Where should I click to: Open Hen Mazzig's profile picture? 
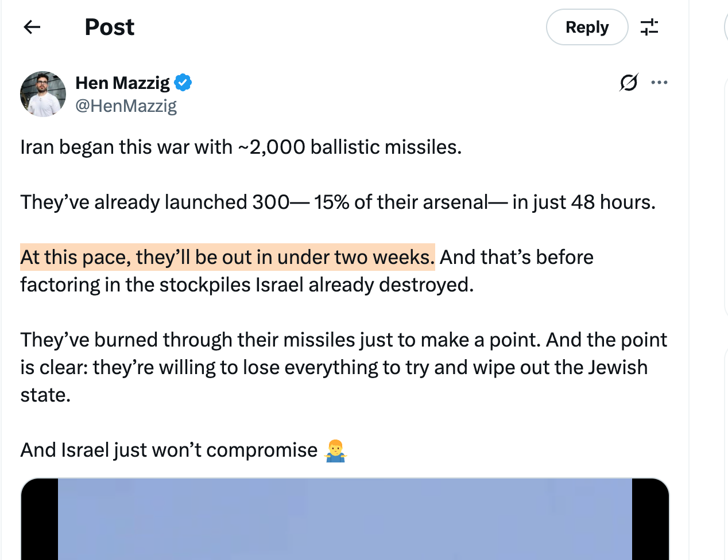[x=43, y=94]
